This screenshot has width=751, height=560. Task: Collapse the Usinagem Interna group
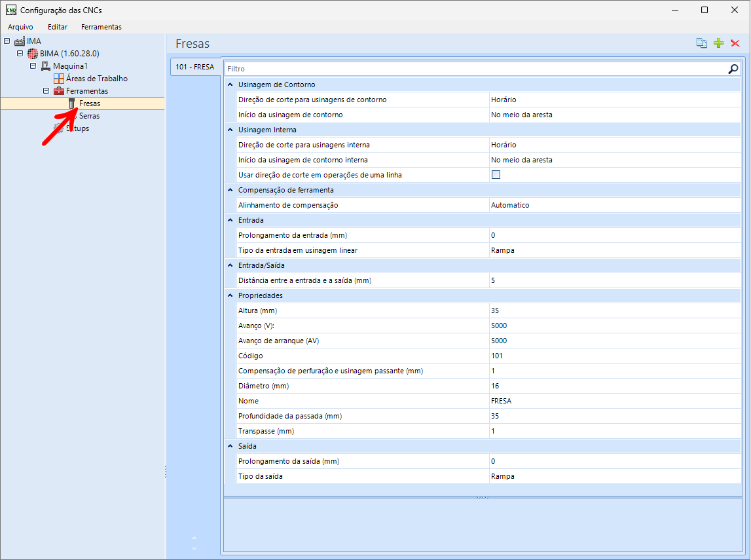(230, 130)
